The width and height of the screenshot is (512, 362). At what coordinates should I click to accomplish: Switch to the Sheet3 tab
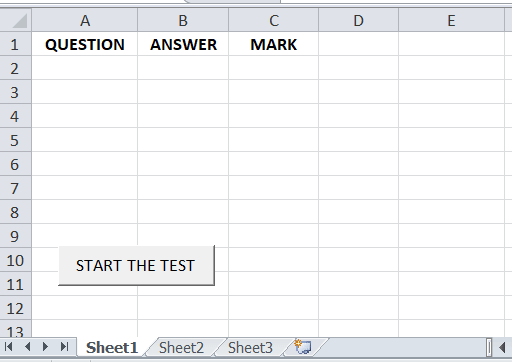coord(250,348)
